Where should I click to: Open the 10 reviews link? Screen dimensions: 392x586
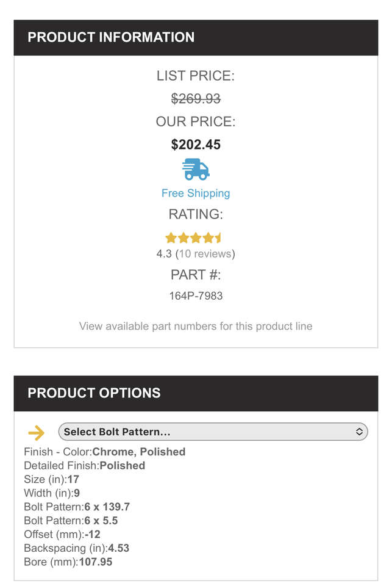pos(205,254)
